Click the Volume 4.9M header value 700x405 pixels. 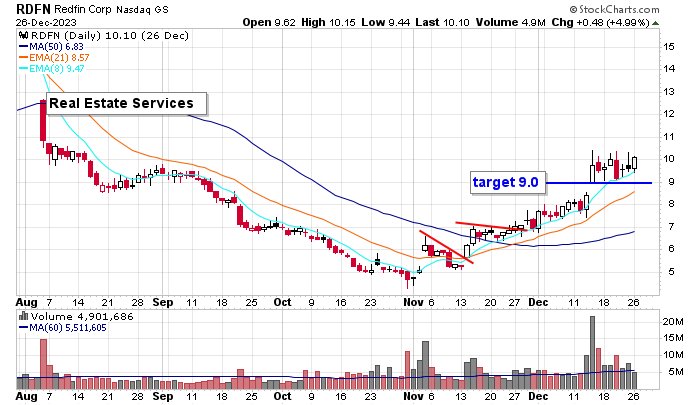click(510, 22)
